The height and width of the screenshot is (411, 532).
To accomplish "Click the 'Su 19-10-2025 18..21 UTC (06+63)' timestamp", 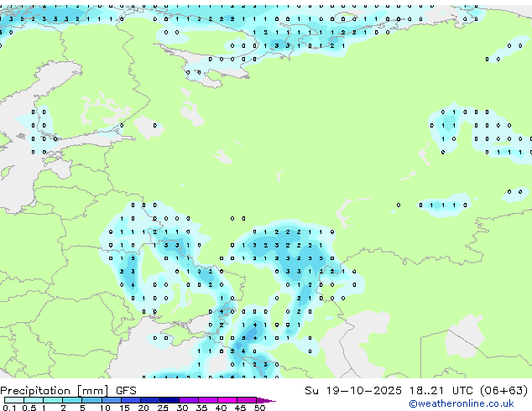I will 416,390.
